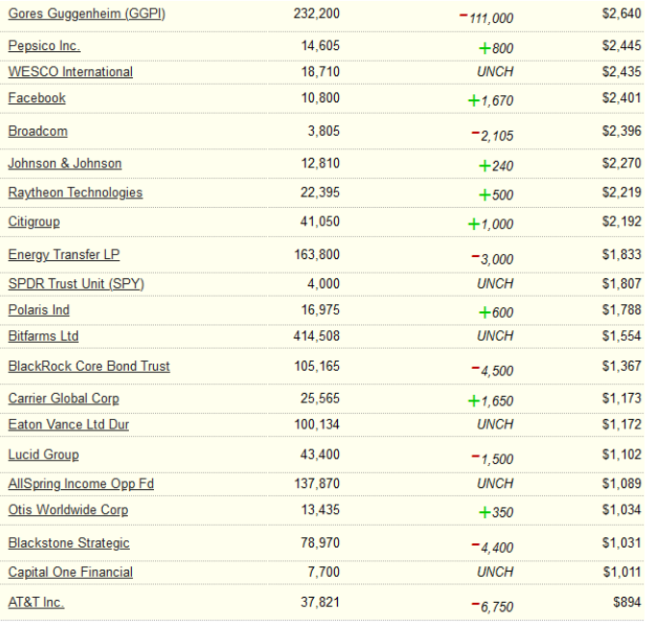This screenshot has width=672, height=623.
Task: Click the -1,500 change for Lucid
Action: click(492, 458)
